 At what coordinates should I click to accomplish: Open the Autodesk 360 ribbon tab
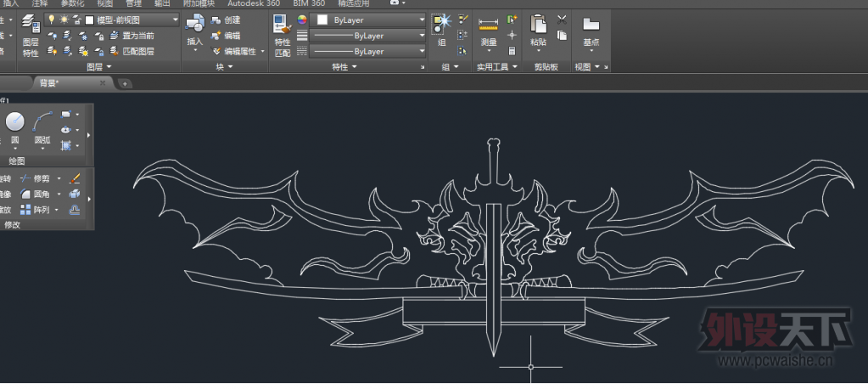254,3
